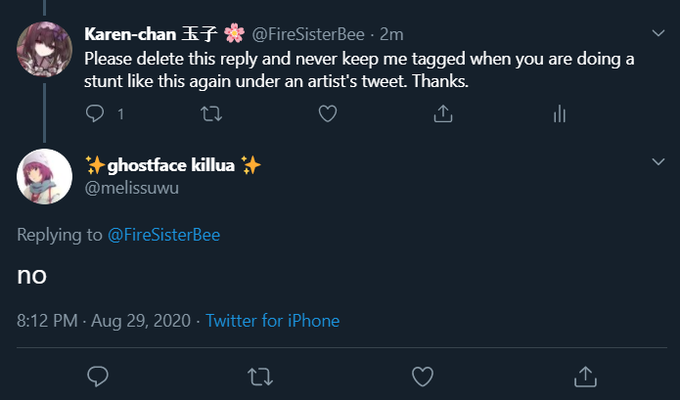Viewport: 680px width, 400px height.
Task: Click the "Twitter for iPhone" source link
Action: tap(273, 321)
